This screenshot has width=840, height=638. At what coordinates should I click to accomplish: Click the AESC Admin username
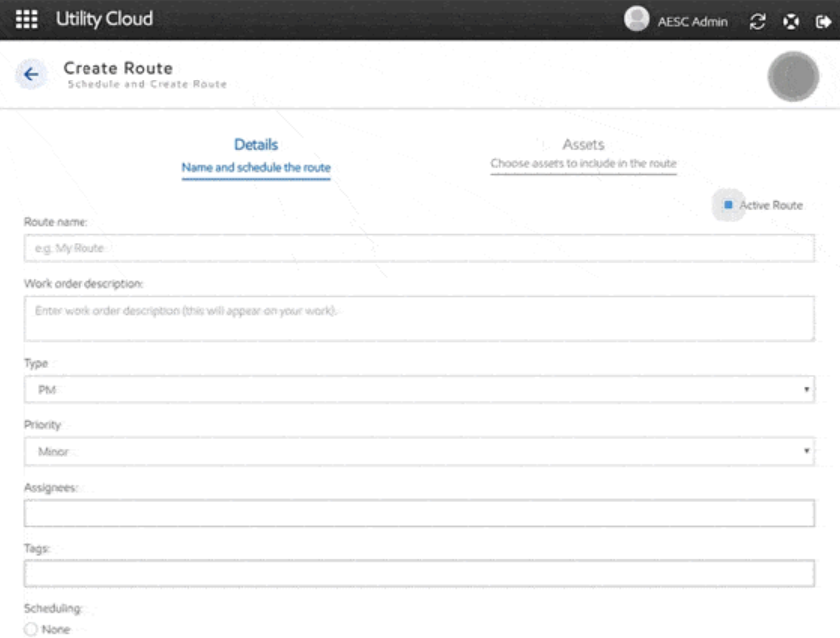tap(692, 22)
